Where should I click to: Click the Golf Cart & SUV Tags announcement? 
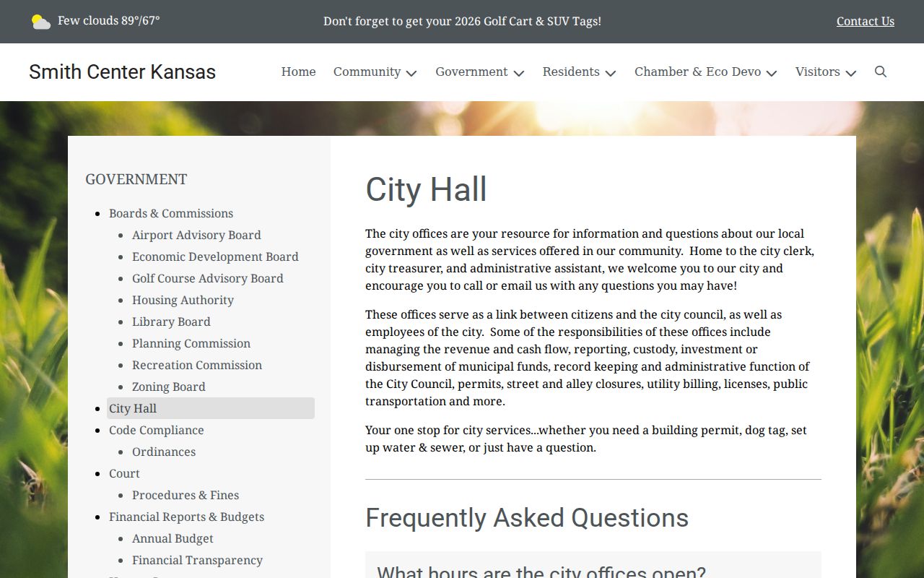(462, 21)
